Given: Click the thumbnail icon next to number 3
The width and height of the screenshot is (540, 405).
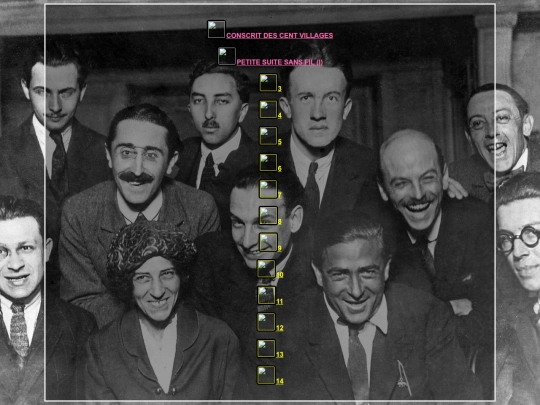Looking at the screenshot, I should pos(268,83).
